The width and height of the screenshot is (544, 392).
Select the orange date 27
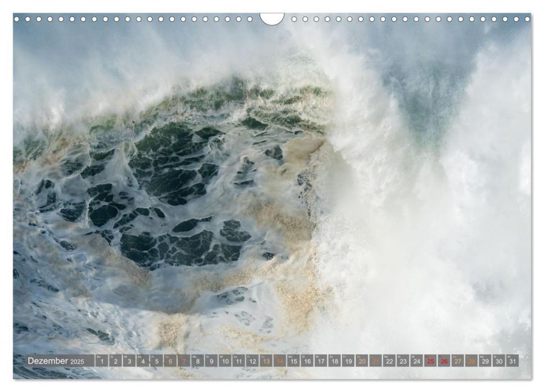(458, 361)
